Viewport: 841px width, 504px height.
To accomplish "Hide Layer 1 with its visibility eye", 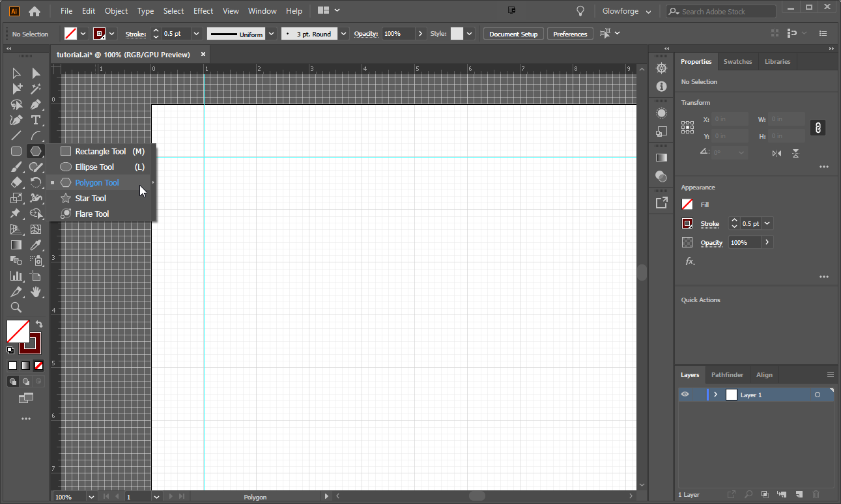I will pos(685,394).
